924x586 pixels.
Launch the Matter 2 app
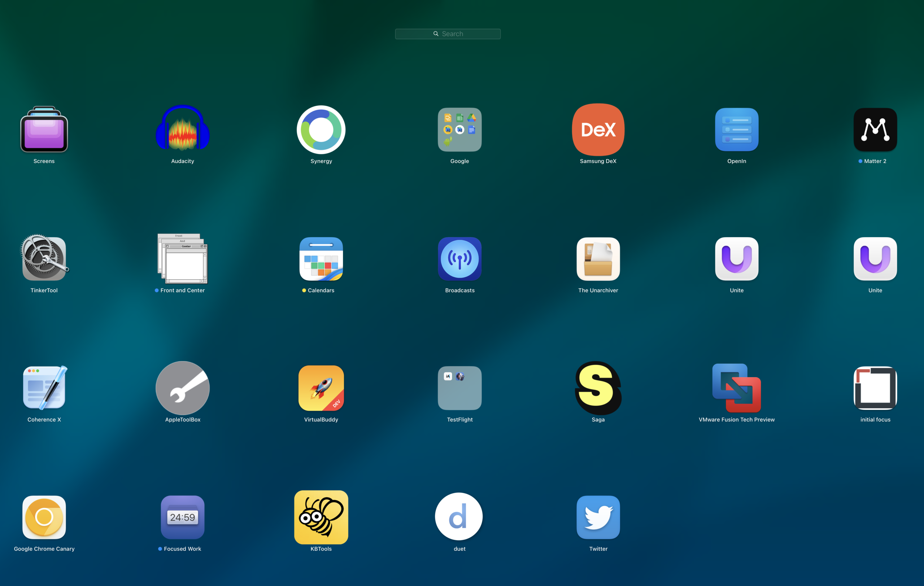click(875, 130)
